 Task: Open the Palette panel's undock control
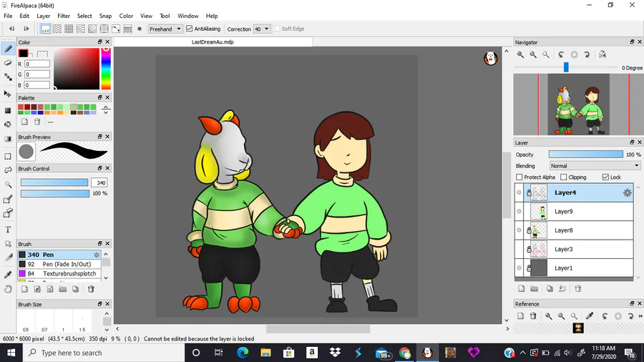point(99,98)
